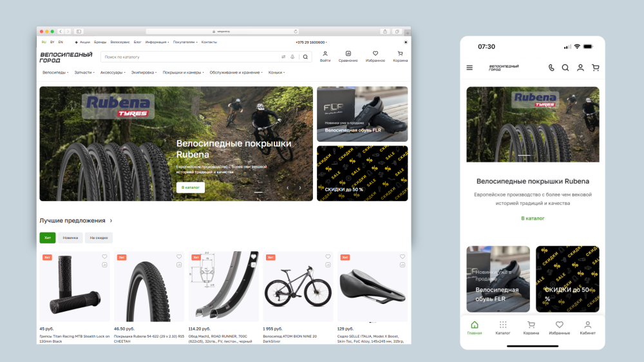Compare the Titan Racing grips
Screen dimensions: 644x362
point(105,265)
